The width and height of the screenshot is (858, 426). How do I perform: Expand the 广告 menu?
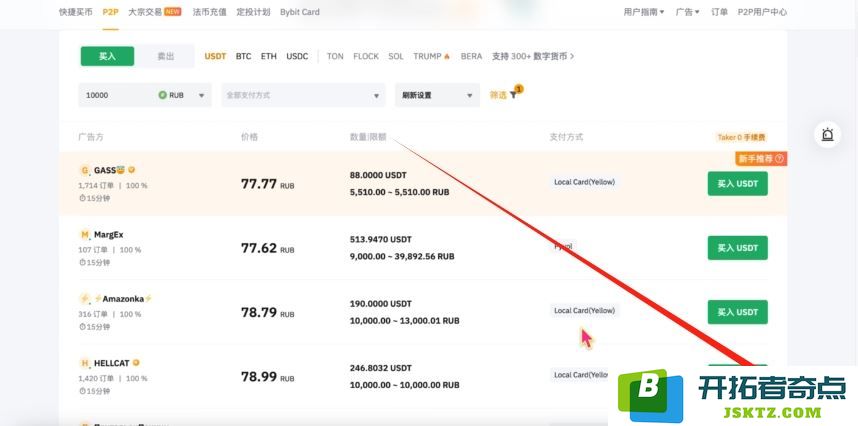pos(687,12)
